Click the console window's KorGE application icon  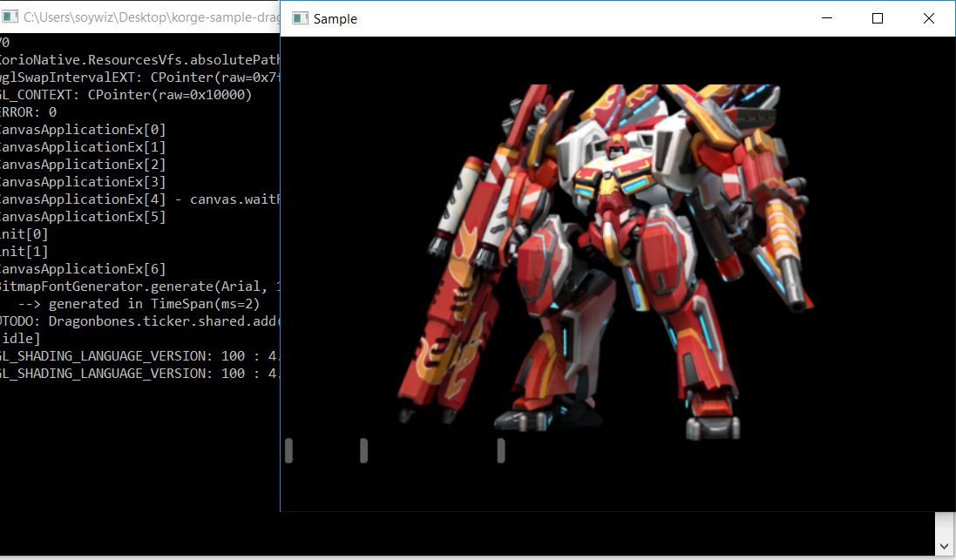(9, 17)
